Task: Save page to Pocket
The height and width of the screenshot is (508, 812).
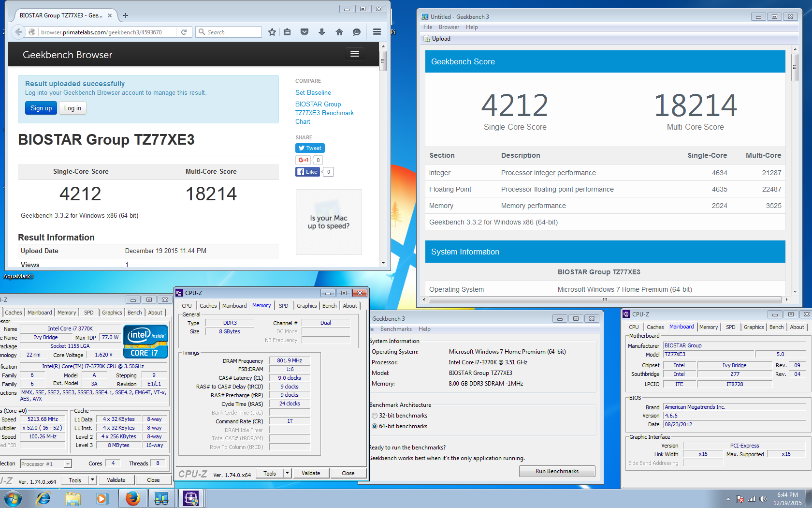Action: click(304, 32)
